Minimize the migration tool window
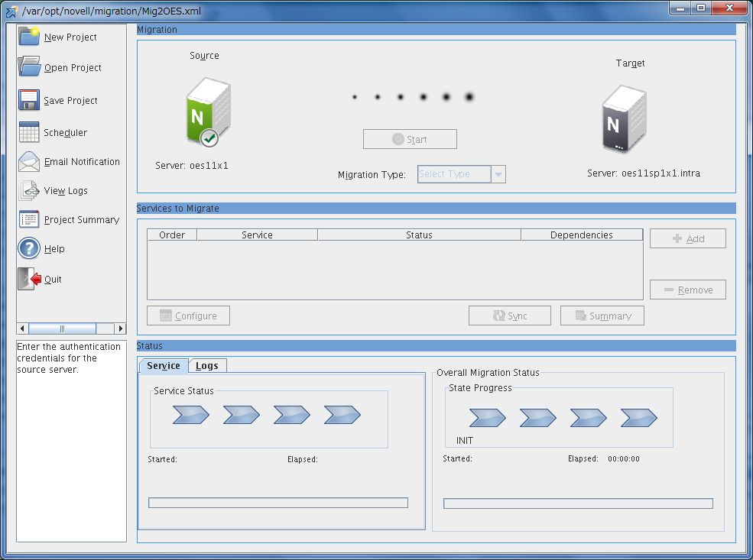753x560 pixels. pyautogui.click(x=681, y=8)
